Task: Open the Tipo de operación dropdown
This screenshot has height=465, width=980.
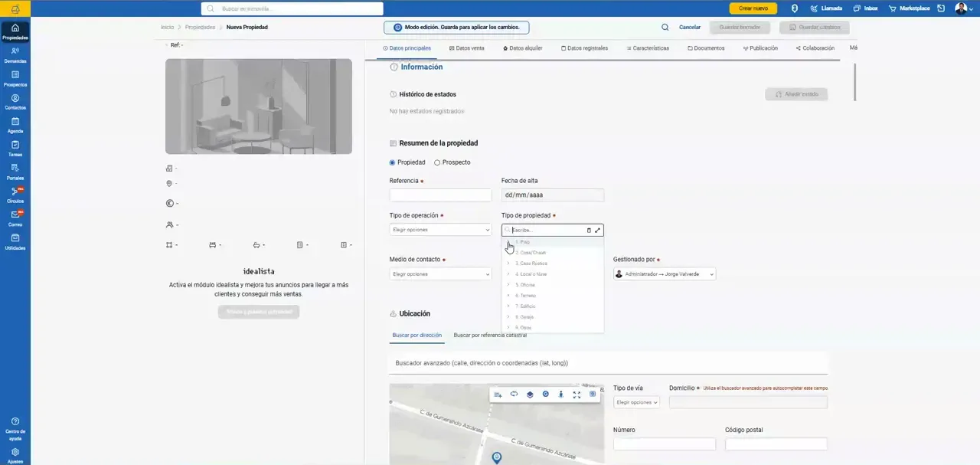Action: click(x=440, y=230)
